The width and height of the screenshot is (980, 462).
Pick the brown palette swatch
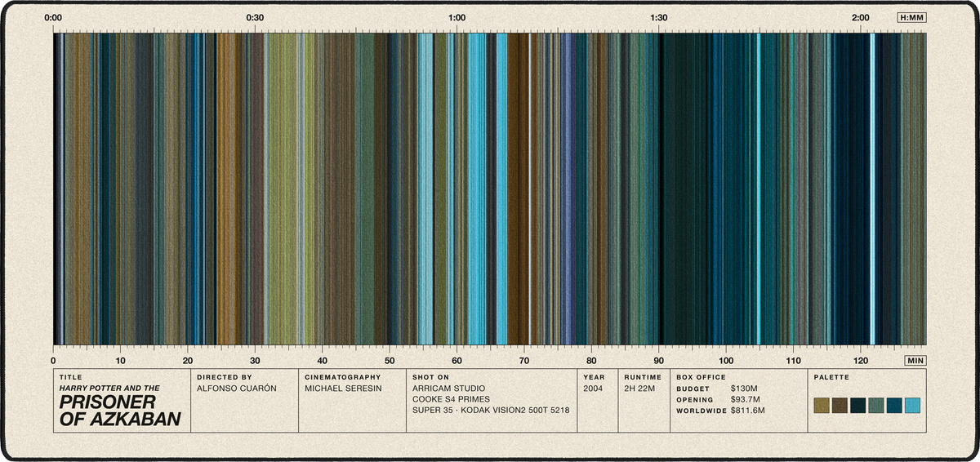tap(840, 406)
